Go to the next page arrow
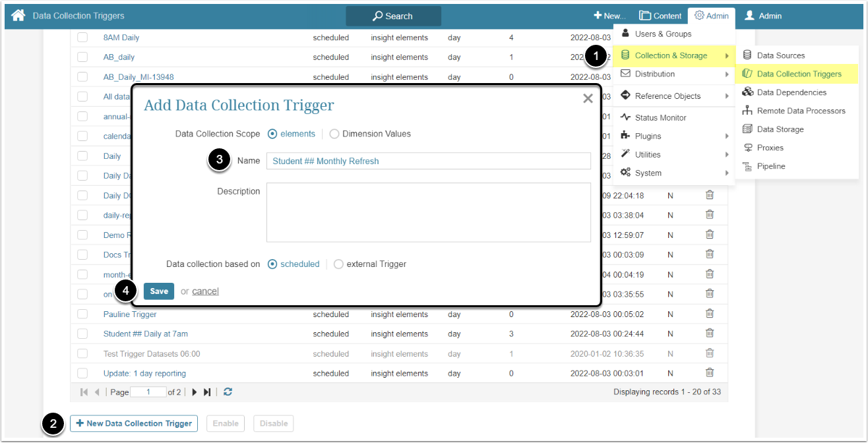868x443 pixels. click(x=195, y=392)
